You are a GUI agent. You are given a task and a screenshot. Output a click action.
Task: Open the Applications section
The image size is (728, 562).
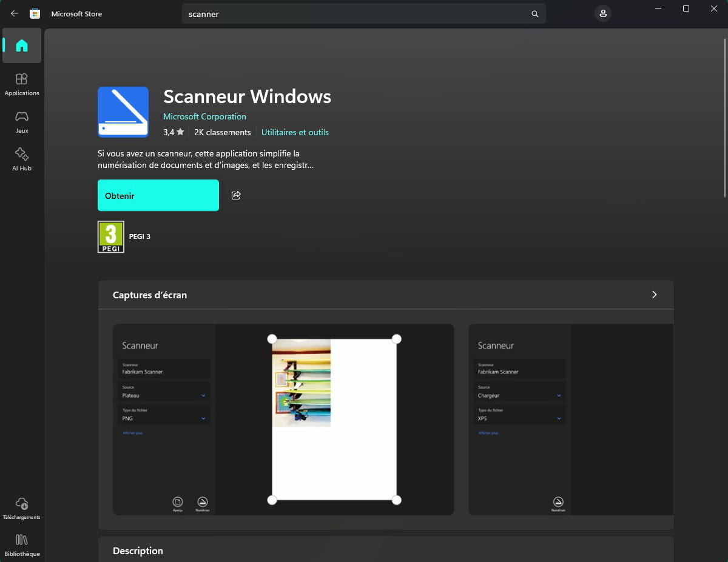(x=22, y=84)
